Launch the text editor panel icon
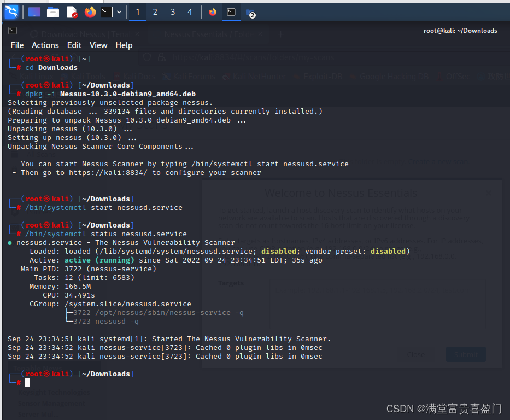Screen dimensions: 510x420 (72, 13)
